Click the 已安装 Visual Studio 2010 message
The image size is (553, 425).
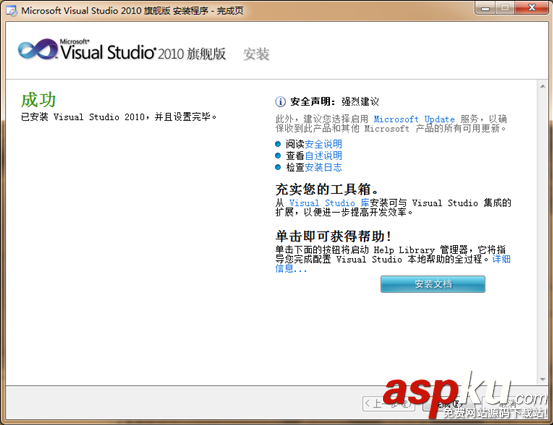[x=118, y=117]
